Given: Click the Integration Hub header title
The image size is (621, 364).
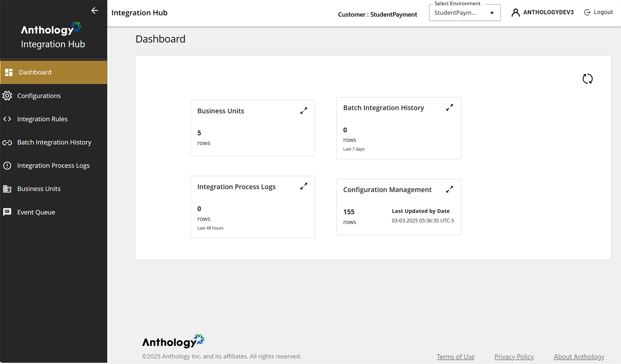Looking at the screenshot, I should coord(139,13).
